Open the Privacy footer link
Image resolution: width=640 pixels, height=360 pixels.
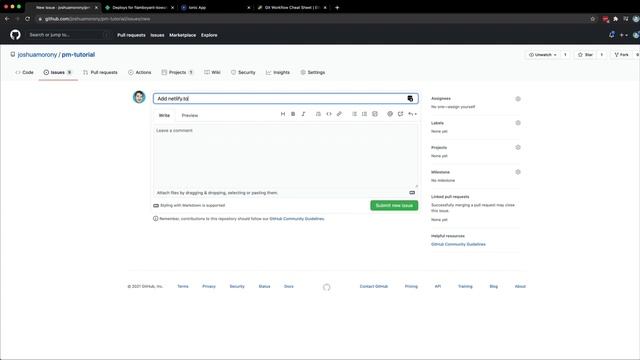209,287
